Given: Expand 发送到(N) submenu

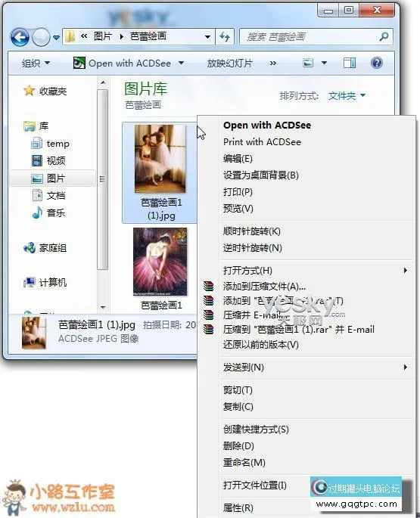Looking at the screenshot, I should 306,368.
